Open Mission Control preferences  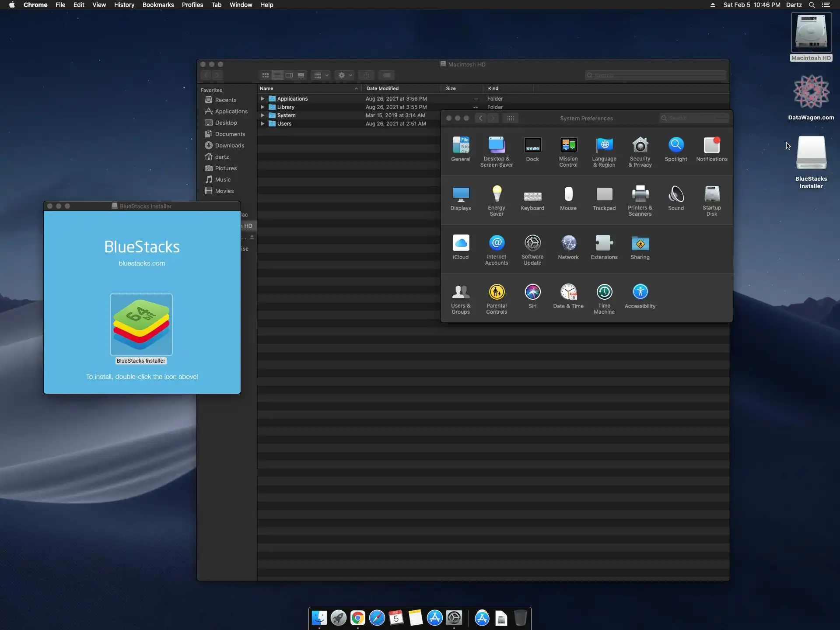pos(568,151)
